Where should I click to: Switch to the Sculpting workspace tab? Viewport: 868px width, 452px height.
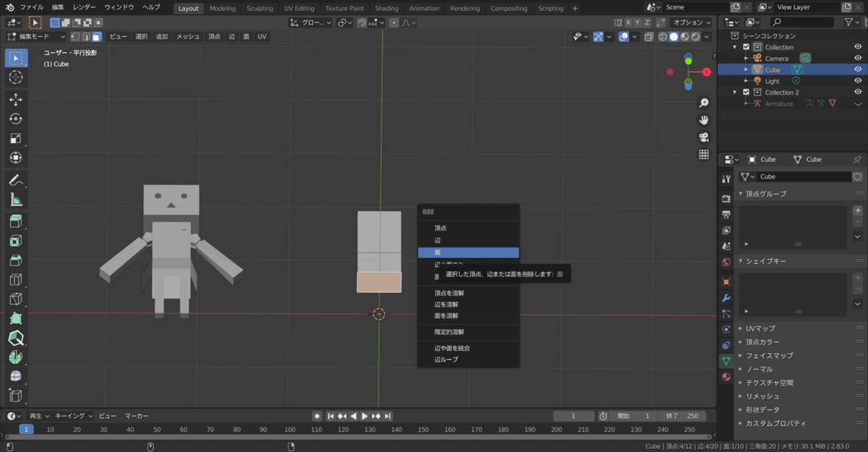[x=260, y=9]
